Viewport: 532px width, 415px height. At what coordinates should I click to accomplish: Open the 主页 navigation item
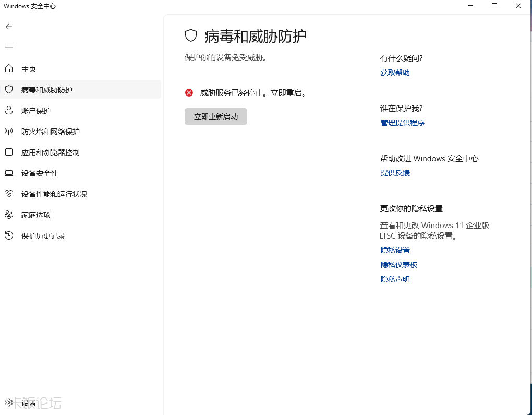click(80, 68)
